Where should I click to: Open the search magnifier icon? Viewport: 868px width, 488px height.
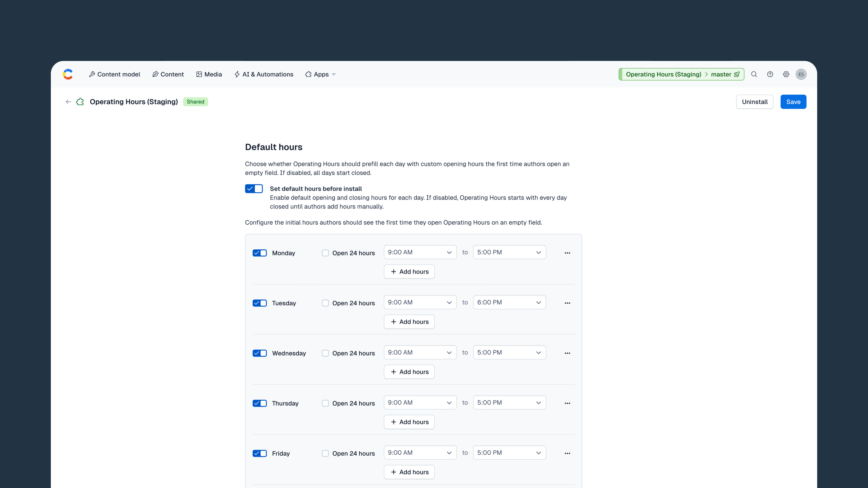tap(754, 74)
